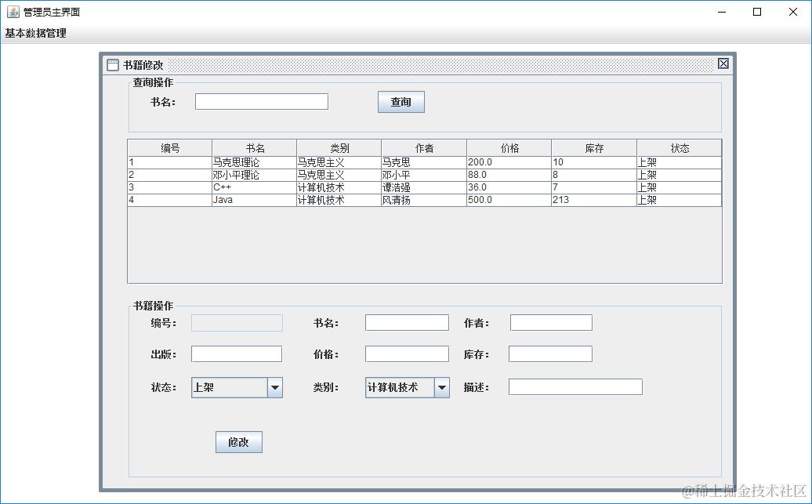This screenshot has width=812, height=504.
Task: Click the price cell 200.0
Action: tap(509, 163)
